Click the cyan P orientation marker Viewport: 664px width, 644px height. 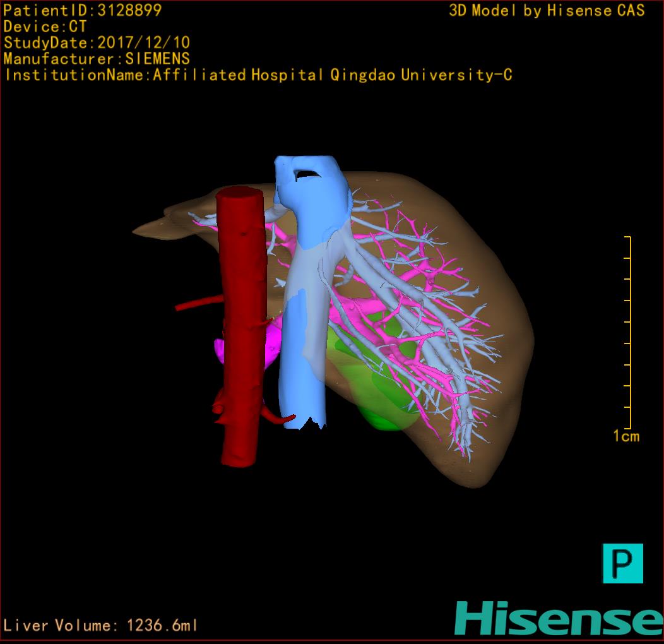(x=622, y=563)
